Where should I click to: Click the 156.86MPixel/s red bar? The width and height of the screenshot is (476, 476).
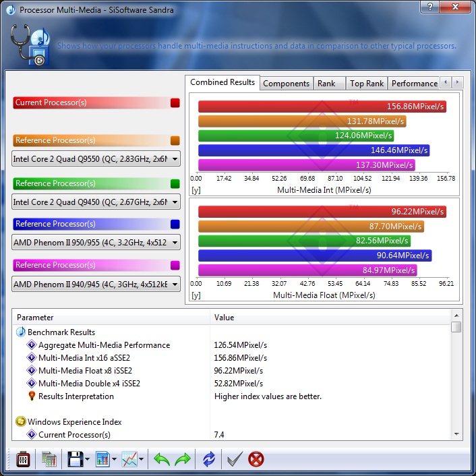322,107
